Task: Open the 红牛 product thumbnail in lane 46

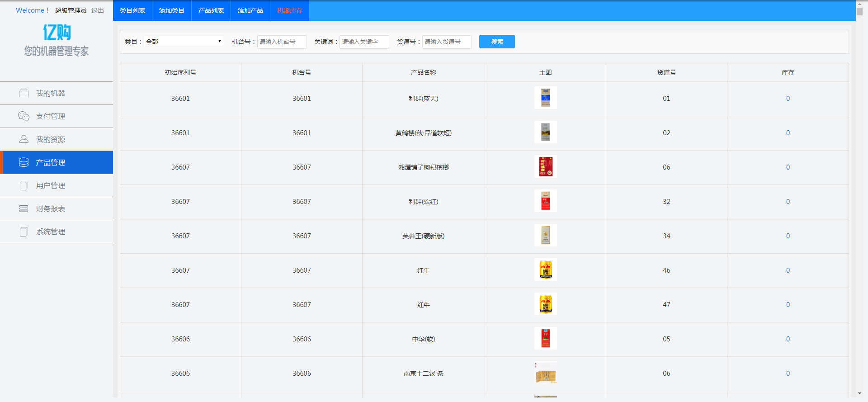Action: coord(545,270)
